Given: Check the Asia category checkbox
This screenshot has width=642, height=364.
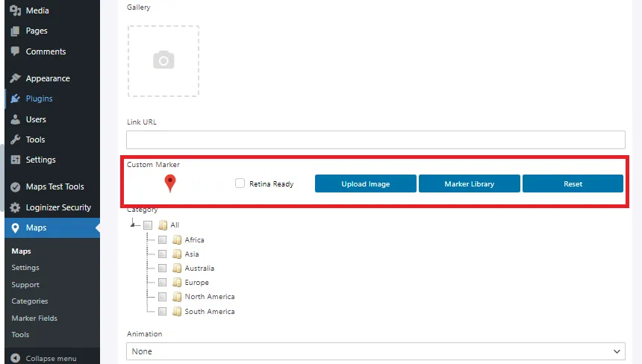Looking at the screenshot, I should 162,254.
